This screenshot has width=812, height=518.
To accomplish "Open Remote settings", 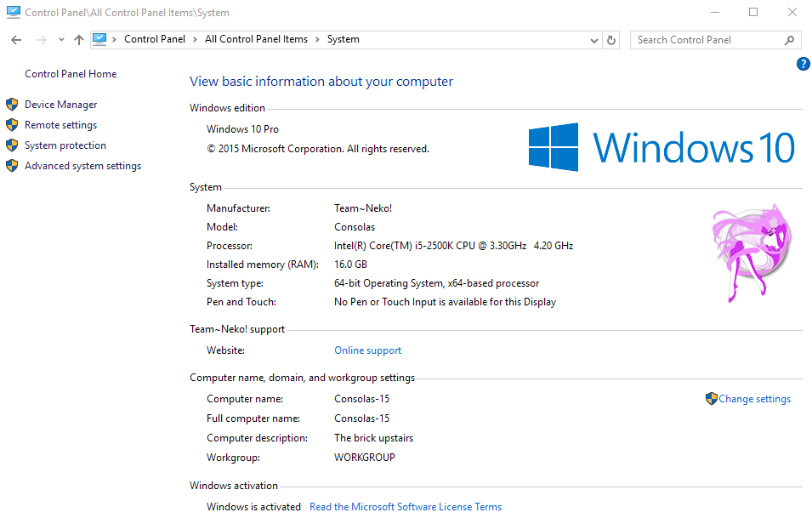I will click(x=60, y=125).
